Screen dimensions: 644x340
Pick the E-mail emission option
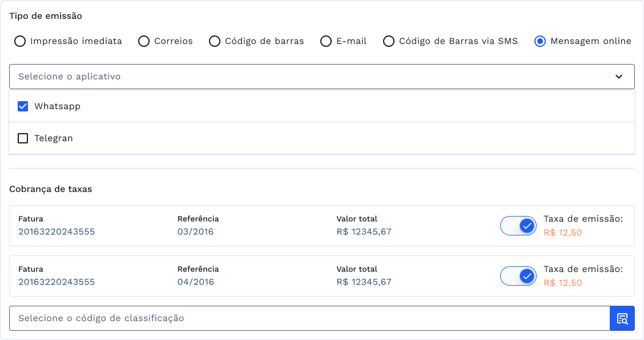coord(326,41)
